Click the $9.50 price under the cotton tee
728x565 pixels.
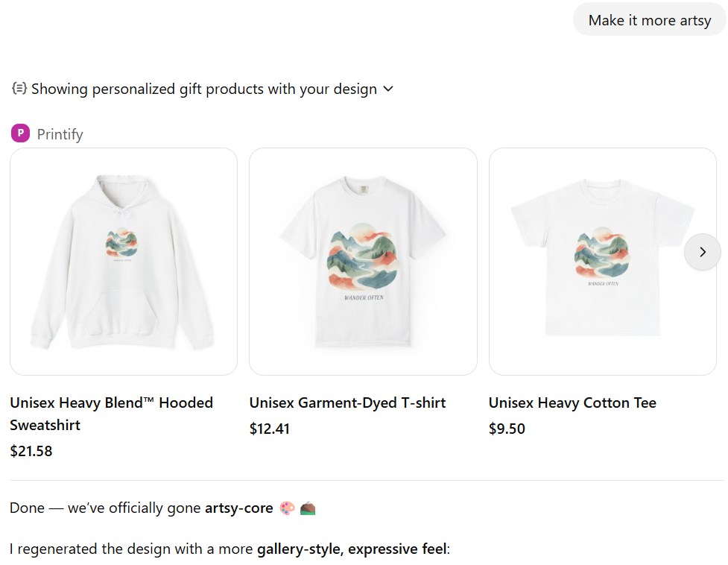click(x=507, y=429)
